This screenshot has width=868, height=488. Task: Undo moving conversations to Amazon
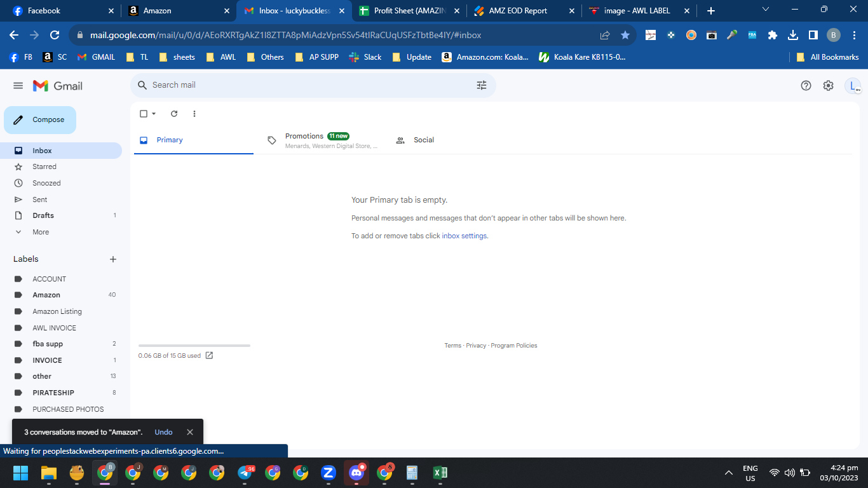pos(163,432)
